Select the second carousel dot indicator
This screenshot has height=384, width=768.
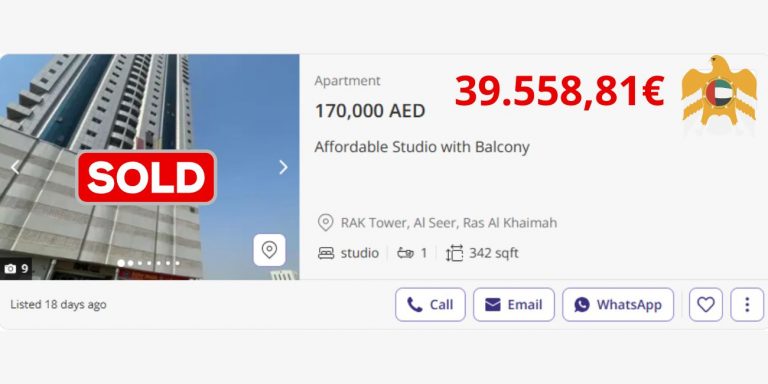[x=130, y=263]
